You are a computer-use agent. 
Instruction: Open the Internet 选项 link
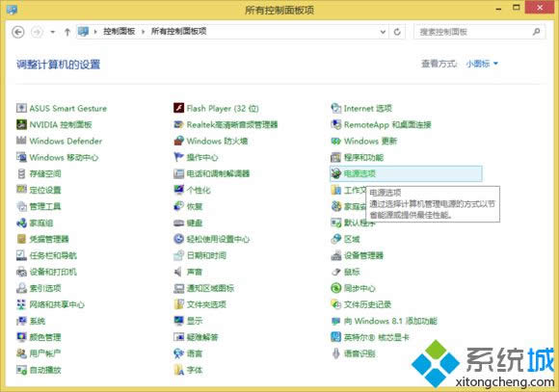pos(368,108)
